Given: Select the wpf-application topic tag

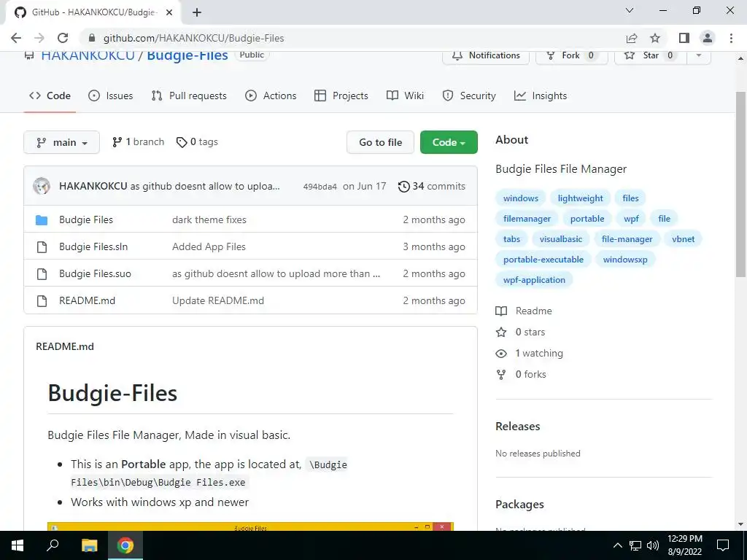Looking at the screenshot, I should (534, 280).
